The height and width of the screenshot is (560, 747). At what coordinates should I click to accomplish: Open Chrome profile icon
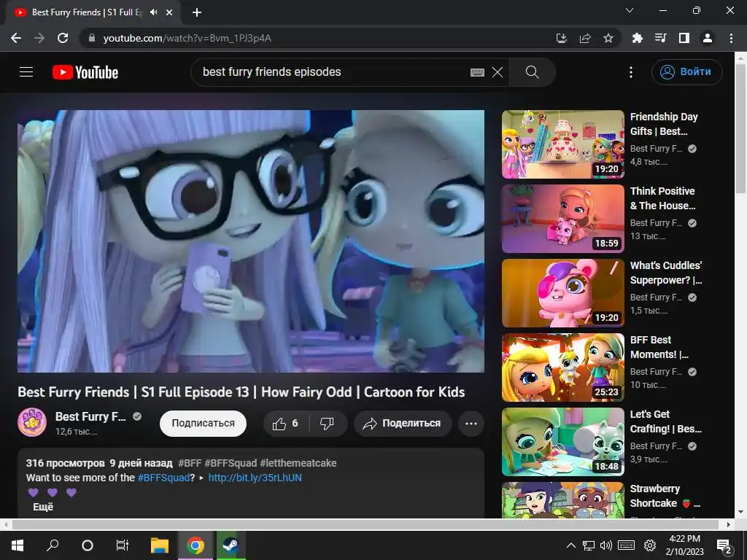[x=708, y=38]
